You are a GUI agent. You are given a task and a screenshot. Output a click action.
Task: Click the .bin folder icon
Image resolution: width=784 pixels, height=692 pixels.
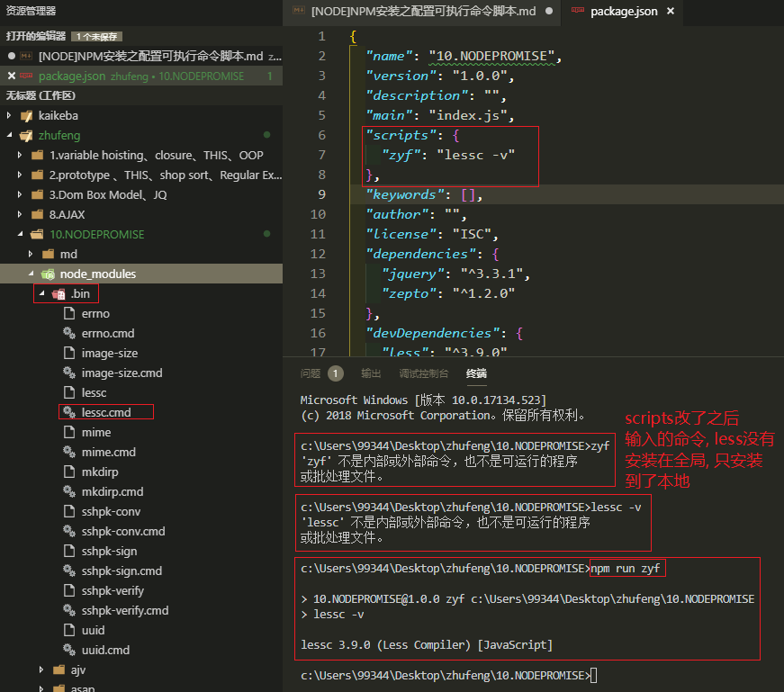(x=59, y=293)
